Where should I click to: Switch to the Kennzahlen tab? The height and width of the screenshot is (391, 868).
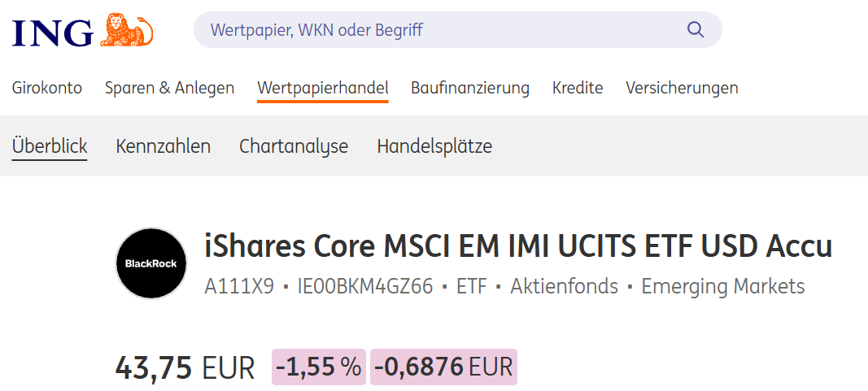(163, 146)
